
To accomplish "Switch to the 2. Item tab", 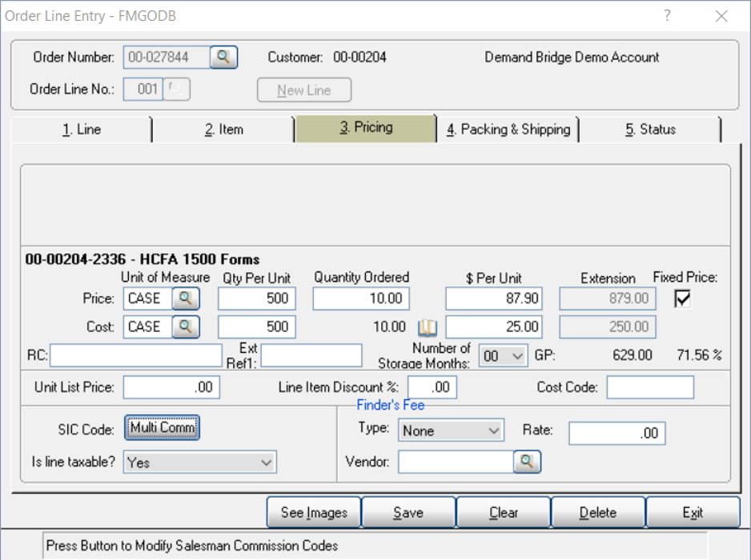I will point(223,130).
